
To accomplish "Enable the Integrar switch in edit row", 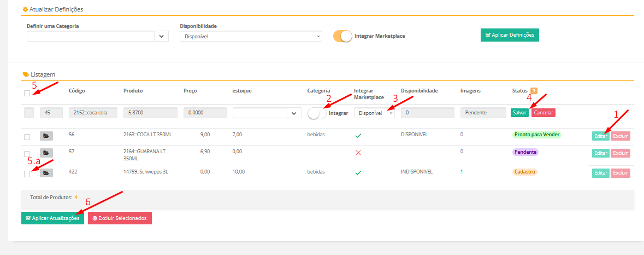I will 317,113.
